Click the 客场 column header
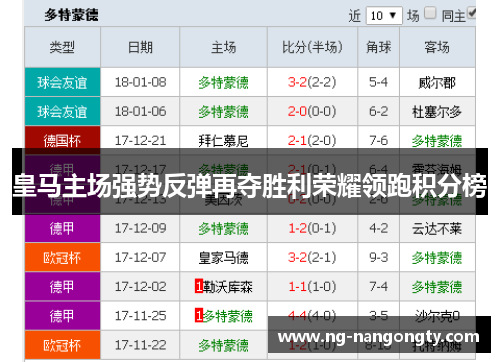Image resolution: width=500 pixels, height=362 pixels. [437, 47]
